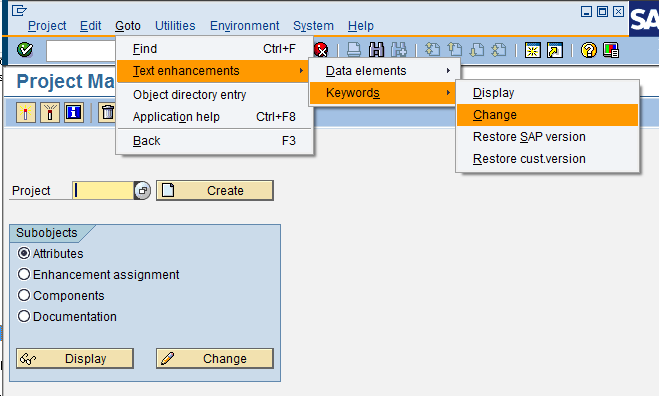Select the Enhancement assignment radio button

pyautogui.click(x=24, y=275)
